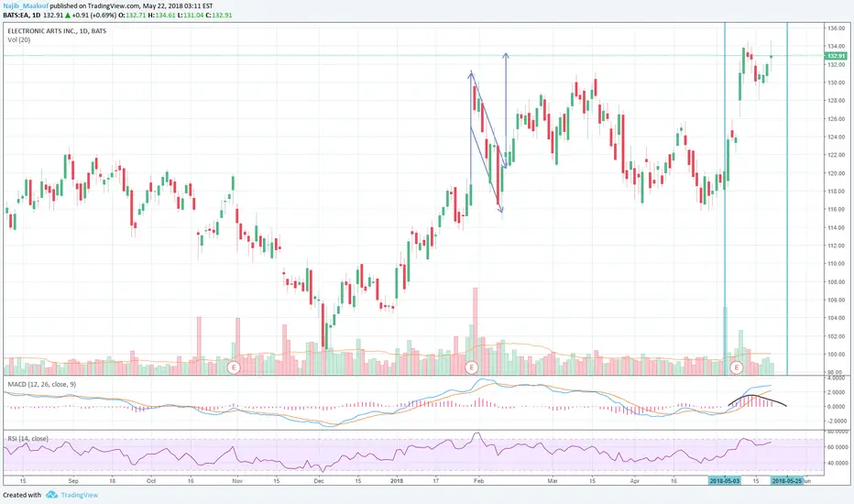854x504 pixels.
Task: Click the ELECTRONIC ARTS INC., 1D, BATS title
Action: pyautogui.click(x=57, y=31)
